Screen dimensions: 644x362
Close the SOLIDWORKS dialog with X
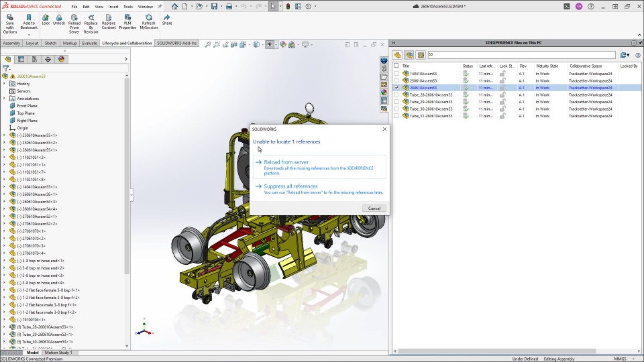[x=384, y=129]
